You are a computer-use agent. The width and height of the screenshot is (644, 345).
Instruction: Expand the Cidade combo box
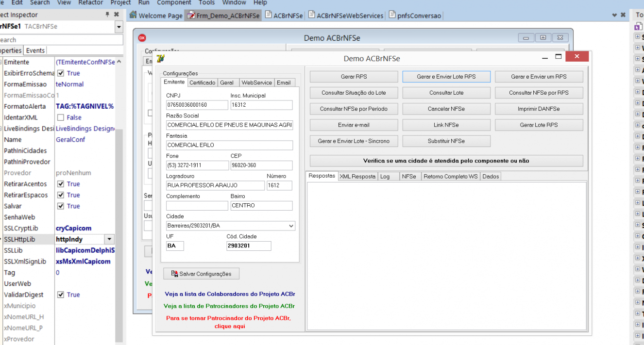pos(291,226)
